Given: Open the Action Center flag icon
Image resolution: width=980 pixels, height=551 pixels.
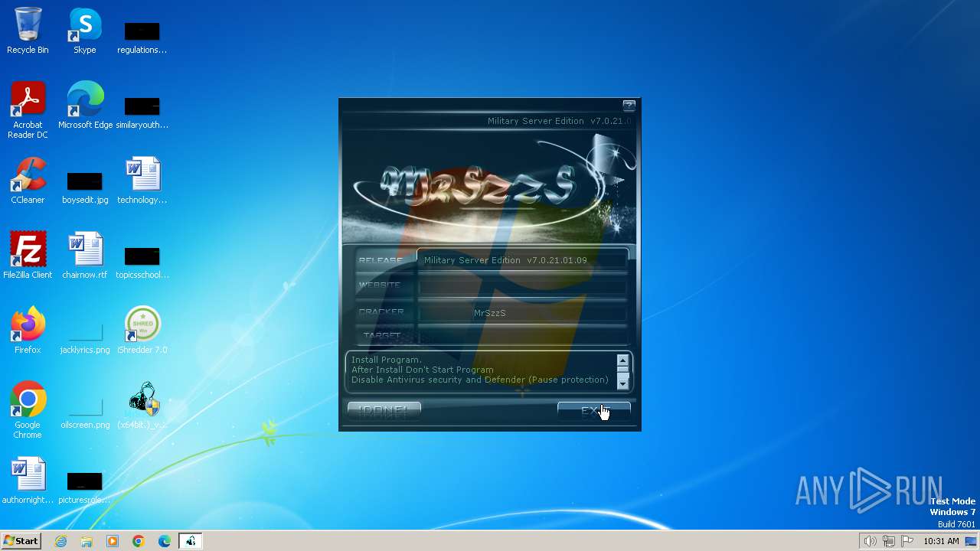Looking at the screenshot, I should (907, 541).
